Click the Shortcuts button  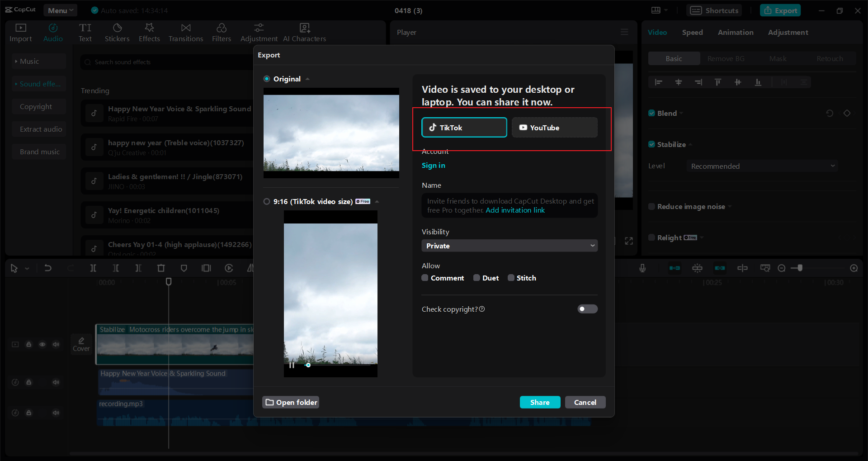click(714, 10)
